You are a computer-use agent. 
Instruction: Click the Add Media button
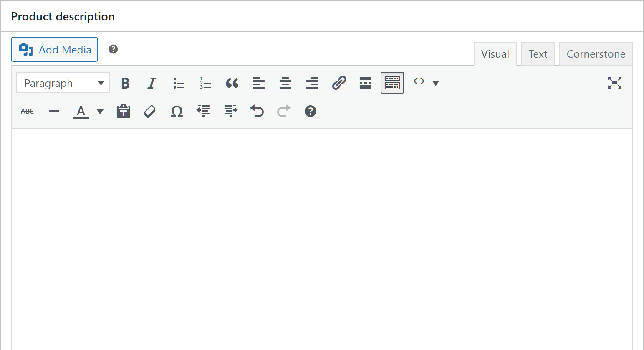(54, 49)
